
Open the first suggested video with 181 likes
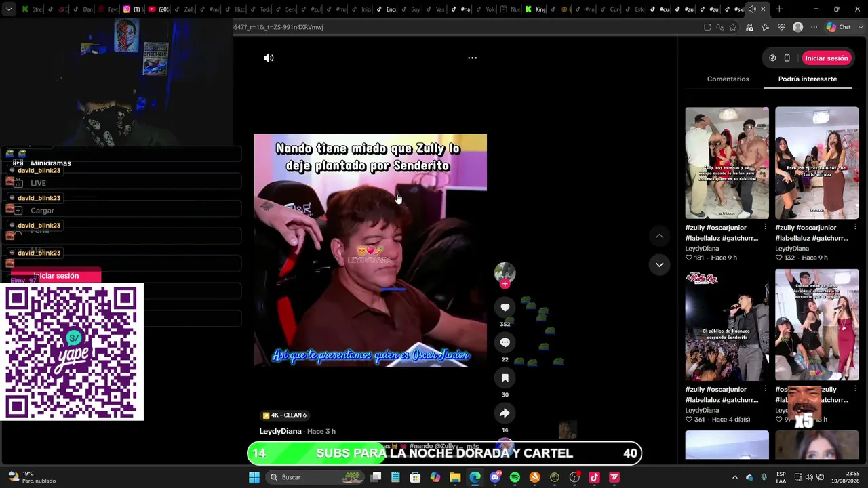727,163
